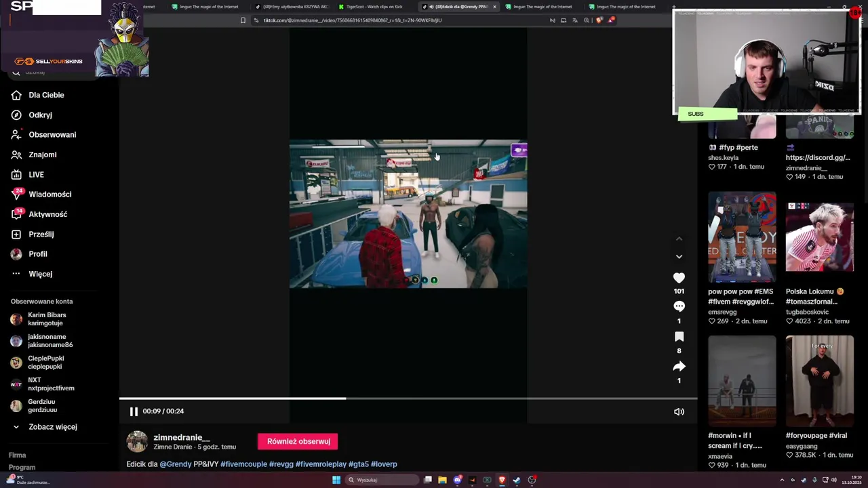Open #foryoupage #viral video thumbnail

coord(820,381)
